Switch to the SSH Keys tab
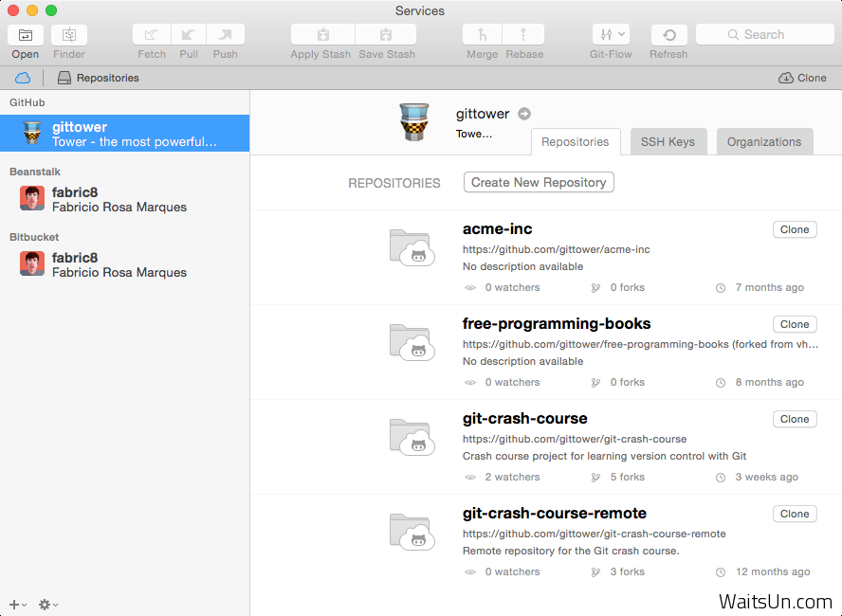The width and height of the screenshot is (842, 616). (668, 142)
